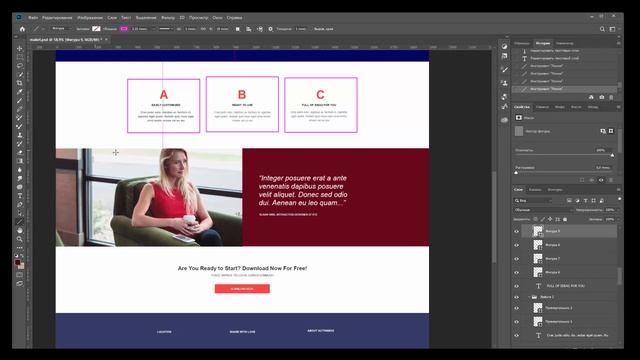Screen dimensions: 640x360
Task: Hide the FULL OF IDEAS FOR YOU layer
Action: tap(516, 286)
